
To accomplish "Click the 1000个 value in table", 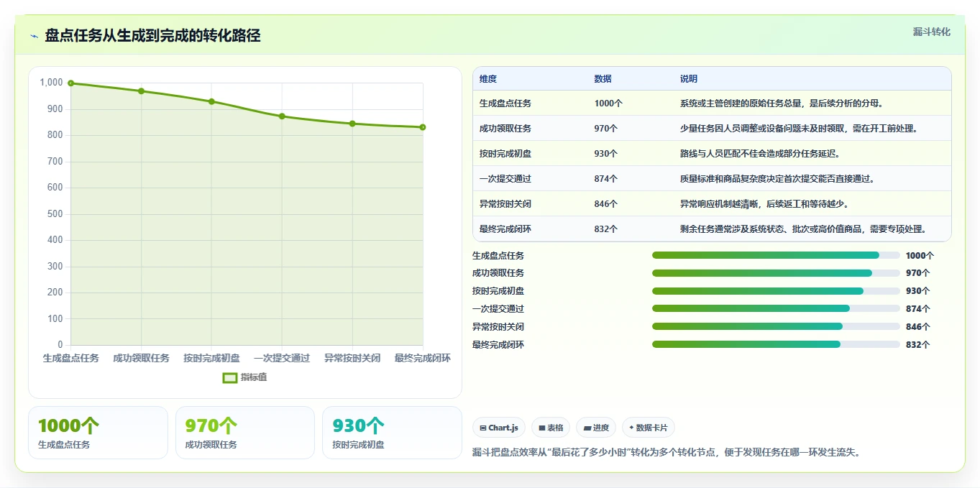I will 608,103.
